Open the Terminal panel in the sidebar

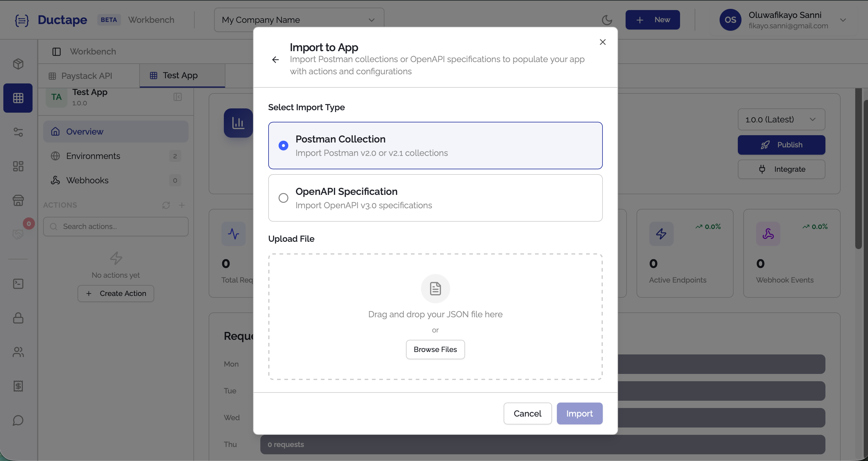coord(18,283)
